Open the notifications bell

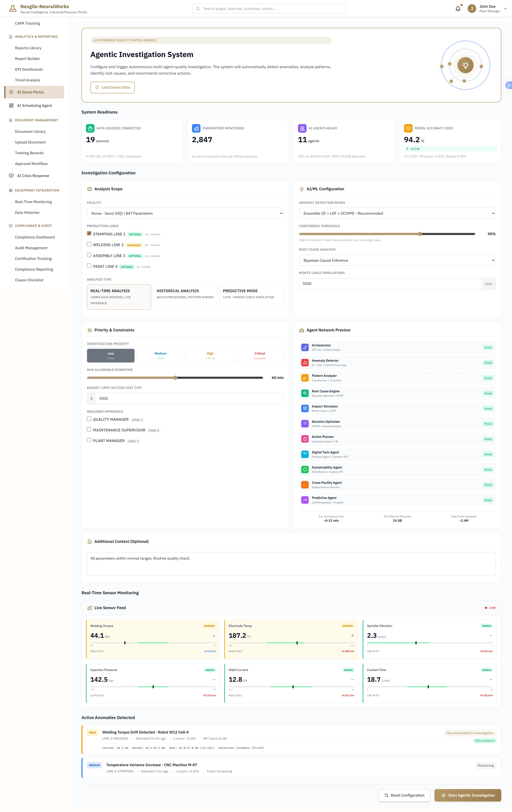coord(458,8)
